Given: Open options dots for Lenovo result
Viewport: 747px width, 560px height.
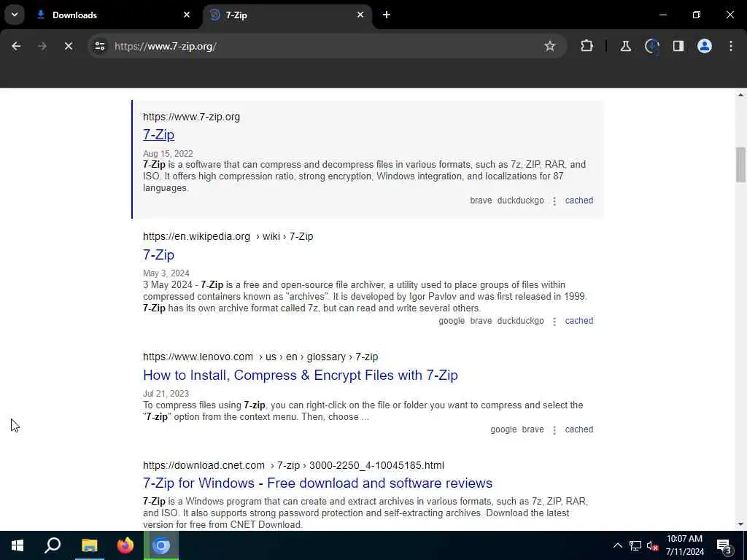Looking at the screenshot, I should (554, 430).
